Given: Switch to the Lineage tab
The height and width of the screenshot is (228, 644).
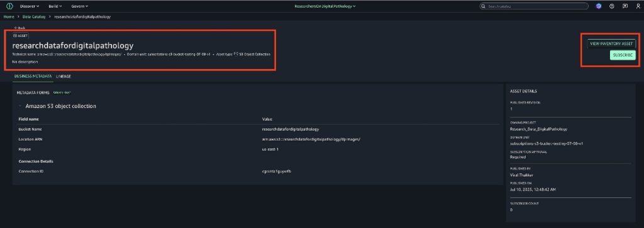Looking at the screenshot, I should [64, 76].
